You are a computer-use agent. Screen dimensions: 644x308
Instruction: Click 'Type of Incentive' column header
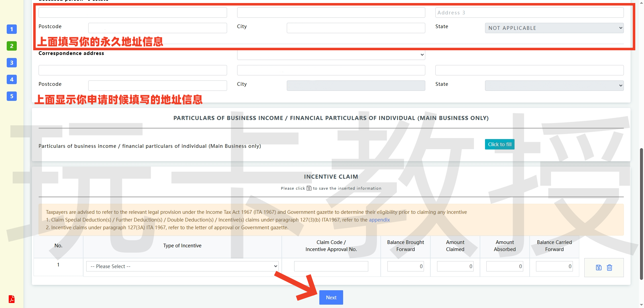[182, 246]
